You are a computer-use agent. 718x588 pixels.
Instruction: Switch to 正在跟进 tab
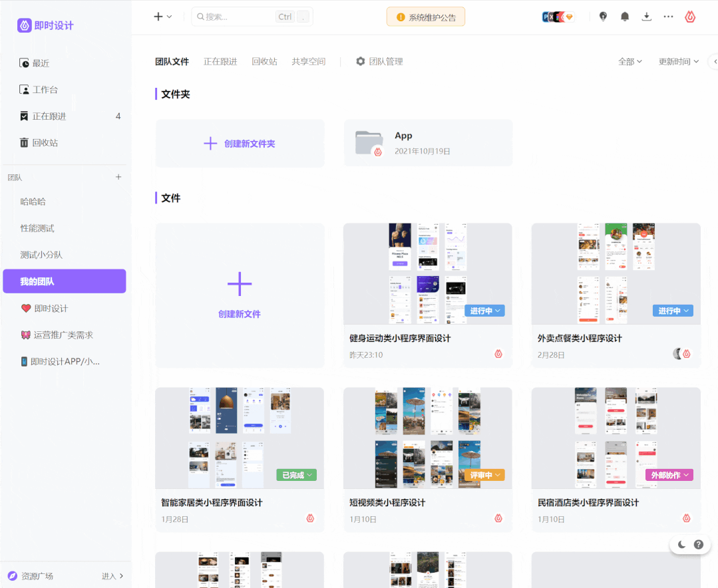[220, 61]
